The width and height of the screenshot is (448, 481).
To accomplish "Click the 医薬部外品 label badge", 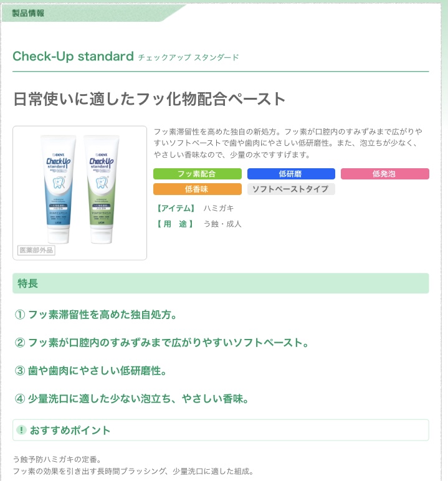I will click(36, 250).
